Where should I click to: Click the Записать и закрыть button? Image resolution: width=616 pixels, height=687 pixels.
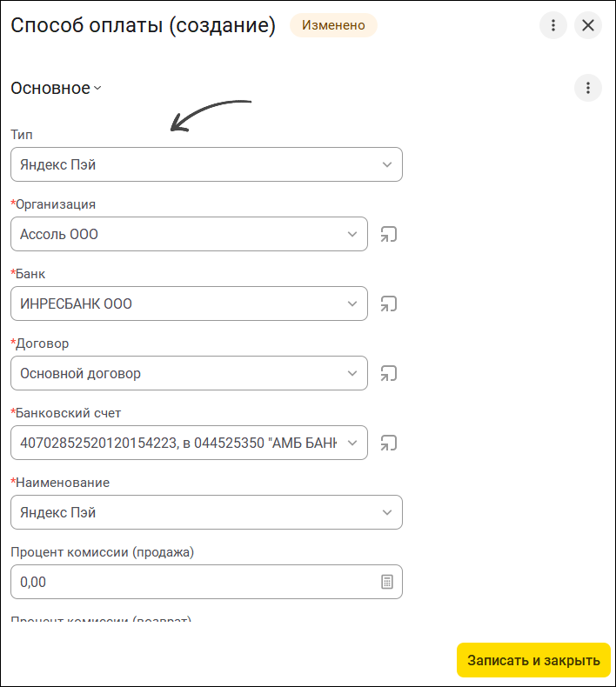533,660
